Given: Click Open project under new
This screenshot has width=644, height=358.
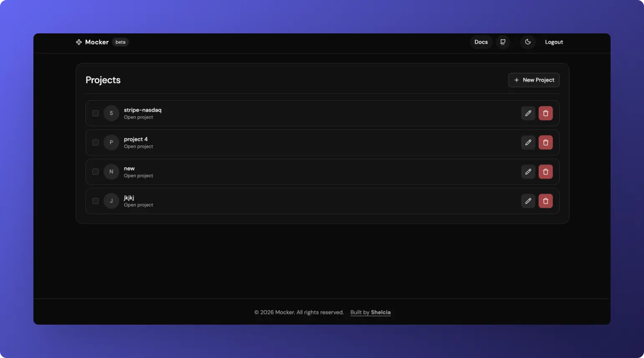Looking at the screenshot, I should point(138,176).
